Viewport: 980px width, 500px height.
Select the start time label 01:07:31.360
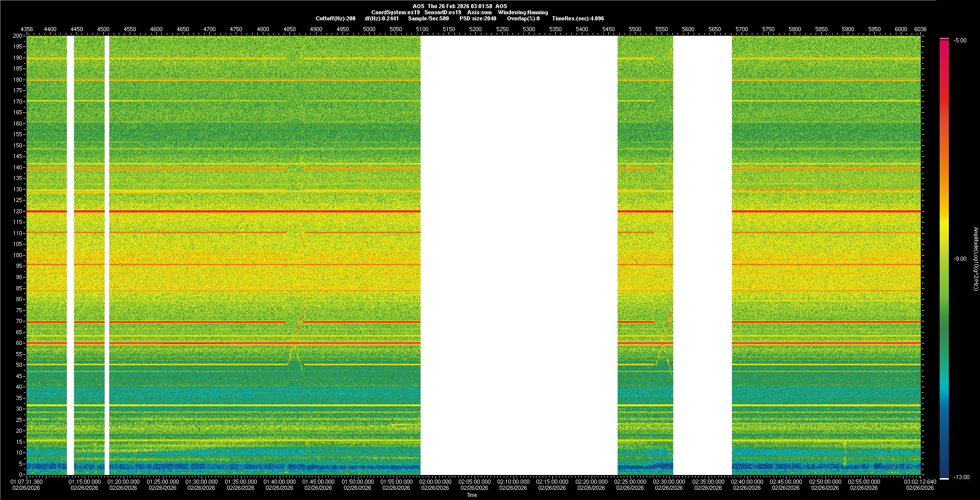point(27,482)
